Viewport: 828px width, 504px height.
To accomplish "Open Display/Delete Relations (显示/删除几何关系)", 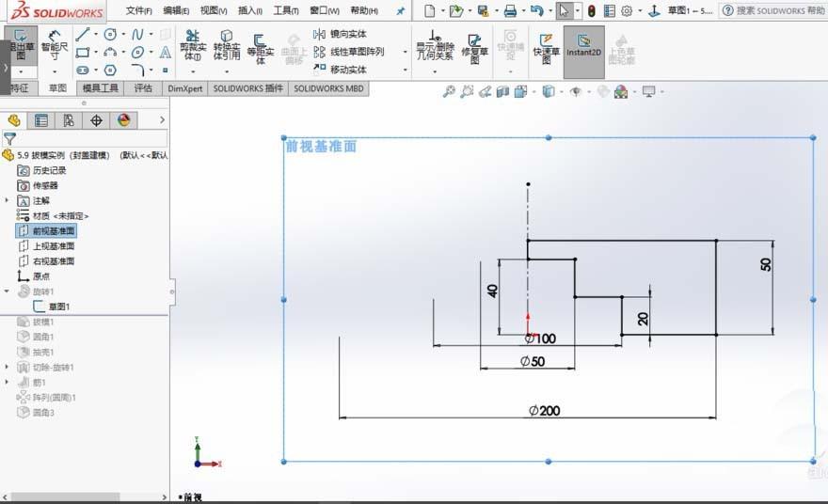I will [435, 45].
